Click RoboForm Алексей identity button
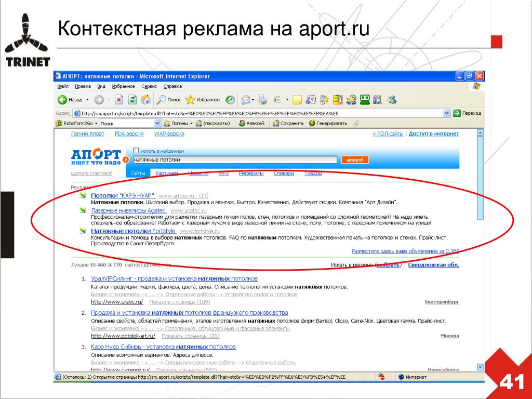532x399 pixels. tap(252, 124)
